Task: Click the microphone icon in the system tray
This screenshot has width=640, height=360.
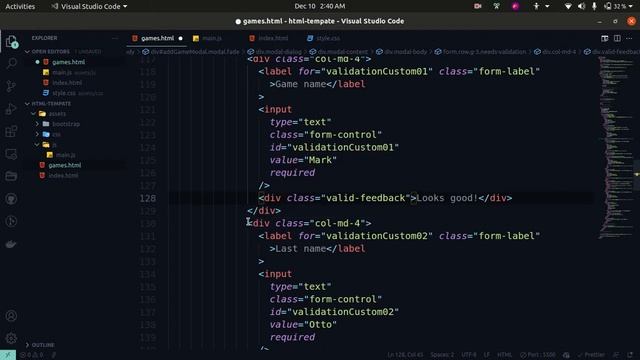Action: (594, 6)
